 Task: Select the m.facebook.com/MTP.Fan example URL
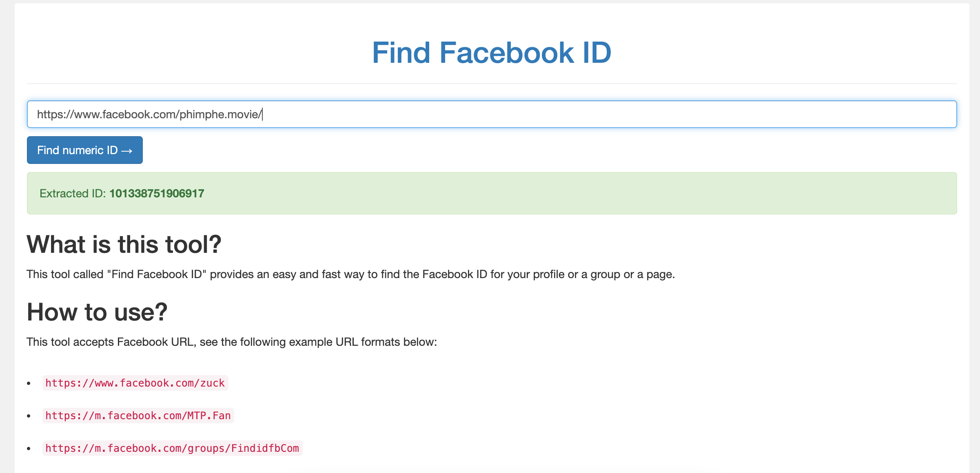pos(138,416)
